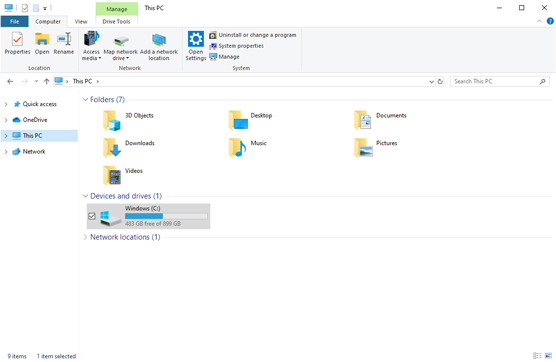This screenshot has height=362, width=556.
Task: Open the recent locations dropdown
Action: (36, 82)
